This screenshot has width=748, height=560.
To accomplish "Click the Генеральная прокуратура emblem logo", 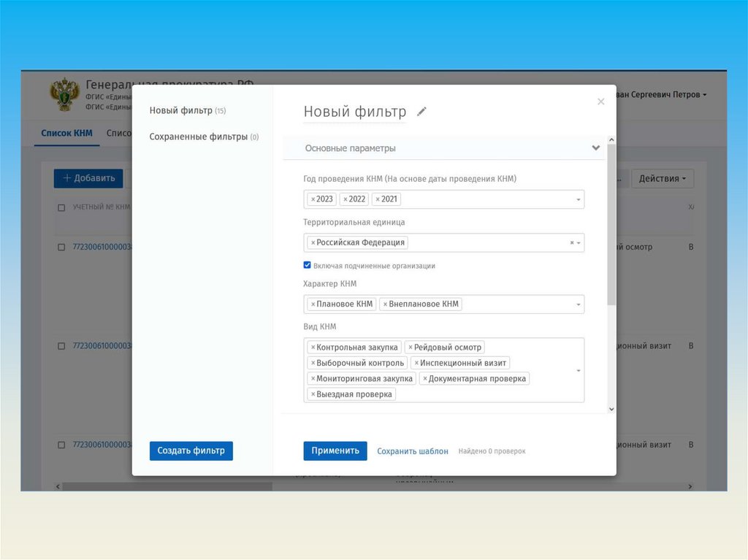I will point(64,94).
